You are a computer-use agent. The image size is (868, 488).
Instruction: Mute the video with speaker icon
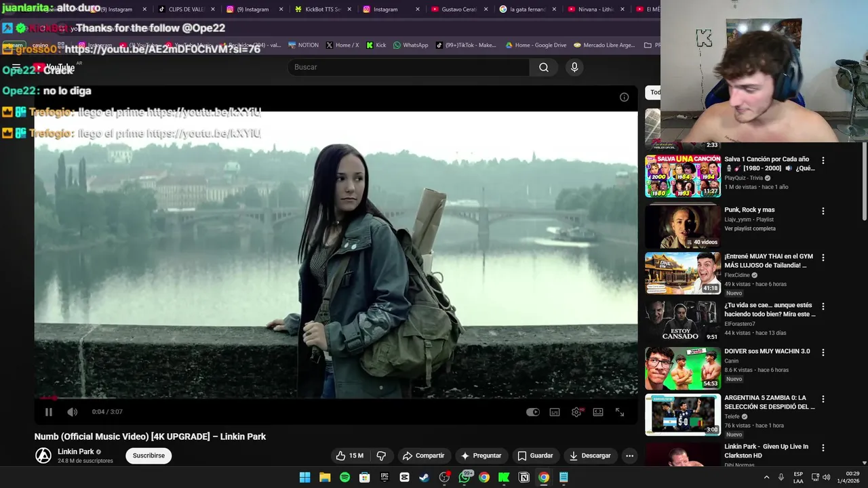pos(72,412)
